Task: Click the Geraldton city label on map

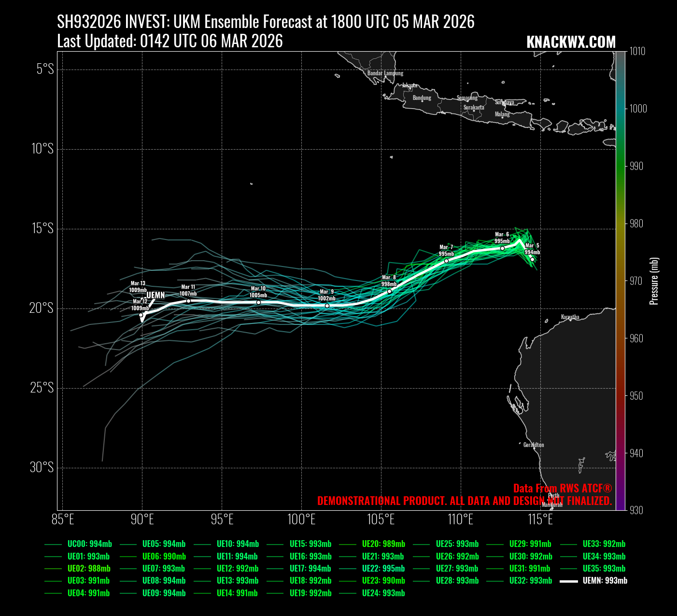Action: point(534,445)
